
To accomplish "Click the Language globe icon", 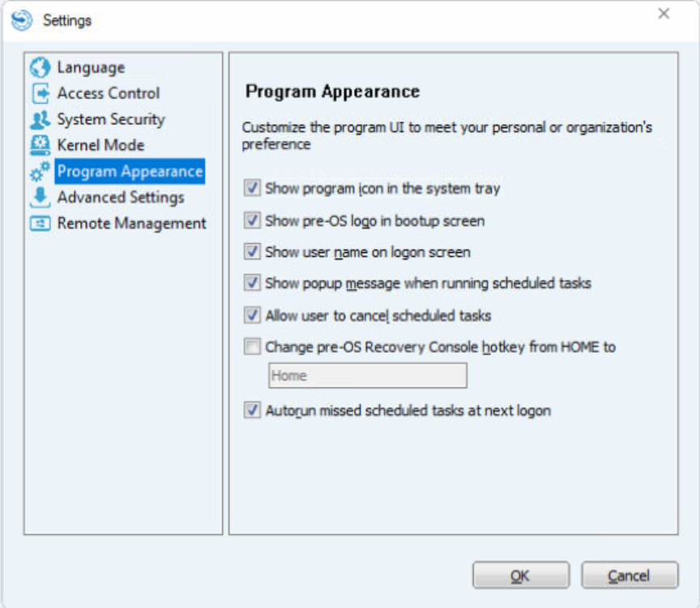I will [x=41, y=67].
